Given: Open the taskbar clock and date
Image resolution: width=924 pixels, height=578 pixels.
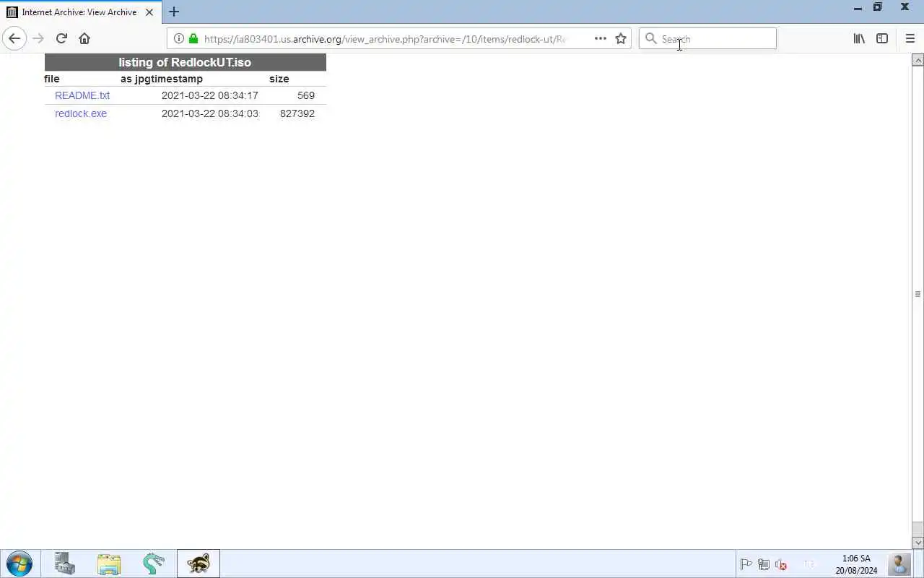Looking at the screenshot, I should [x=856, y=564].
